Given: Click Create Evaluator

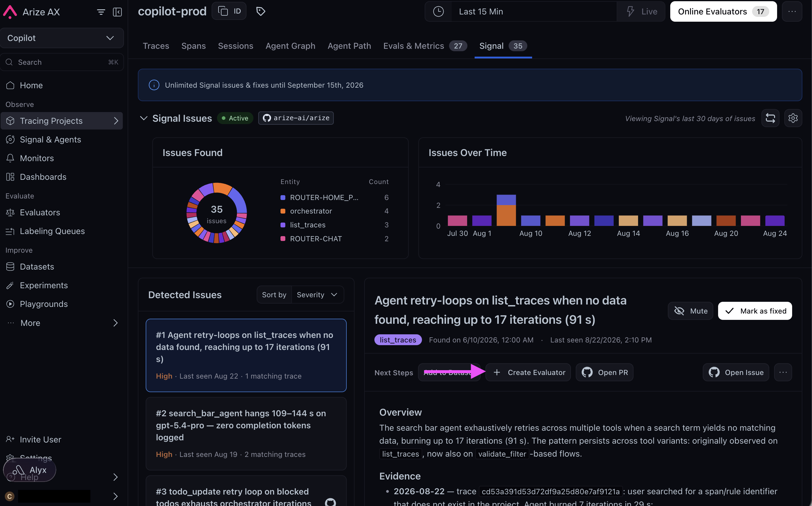Looking at the screenshot, I should (528, 373).
